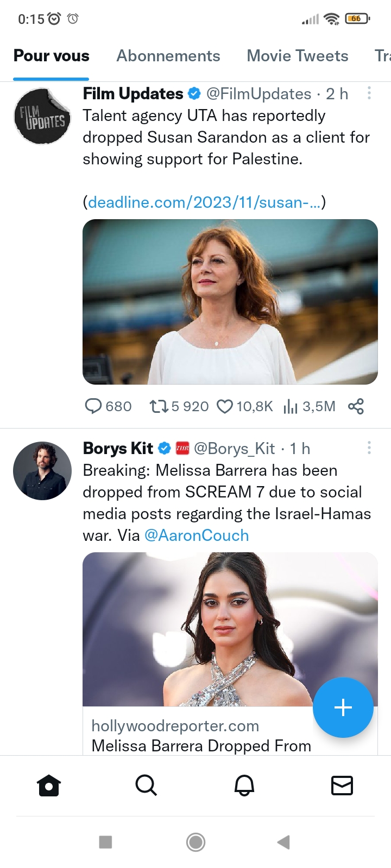Go to Home feed icon
The height and width of the screenshot is (868, 391).
tap(49, 785)
